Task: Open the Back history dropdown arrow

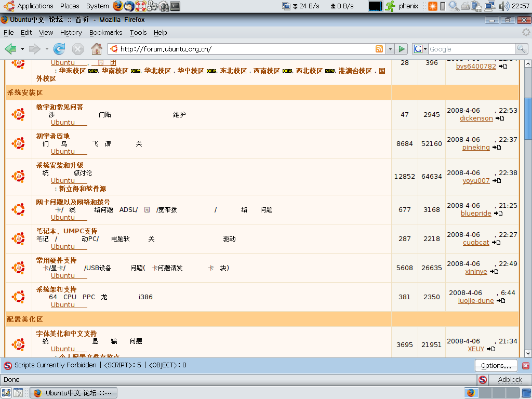Action: [22, 49]
